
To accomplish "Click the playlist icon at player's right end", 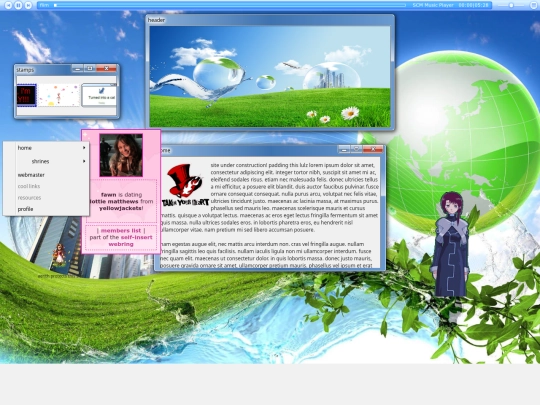I will pyautogui.click(x=533, y=5).
